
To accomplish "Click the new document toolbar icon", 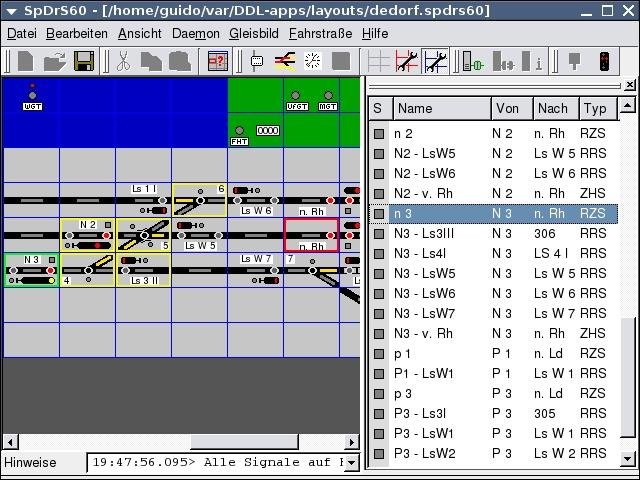I will [25, 62].
